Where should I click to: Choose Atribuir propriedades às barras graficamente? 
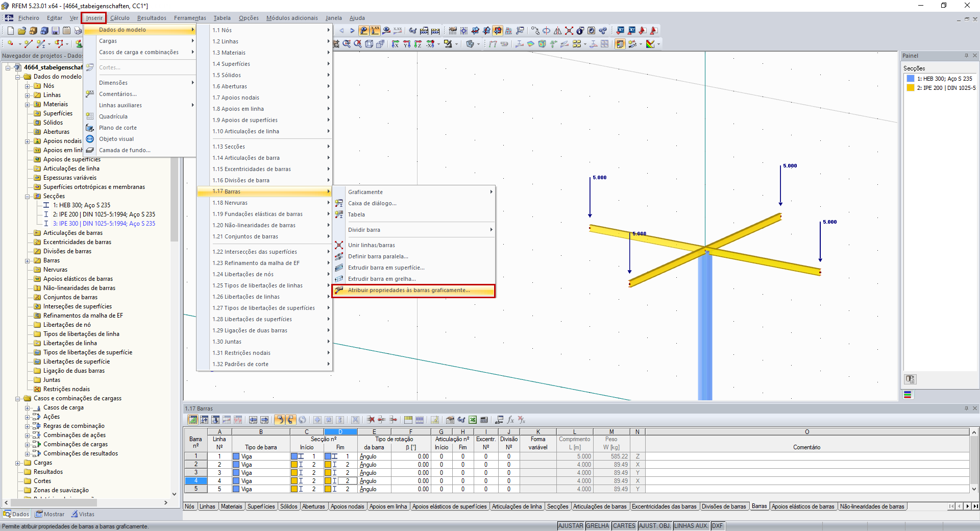click(408, 291)
